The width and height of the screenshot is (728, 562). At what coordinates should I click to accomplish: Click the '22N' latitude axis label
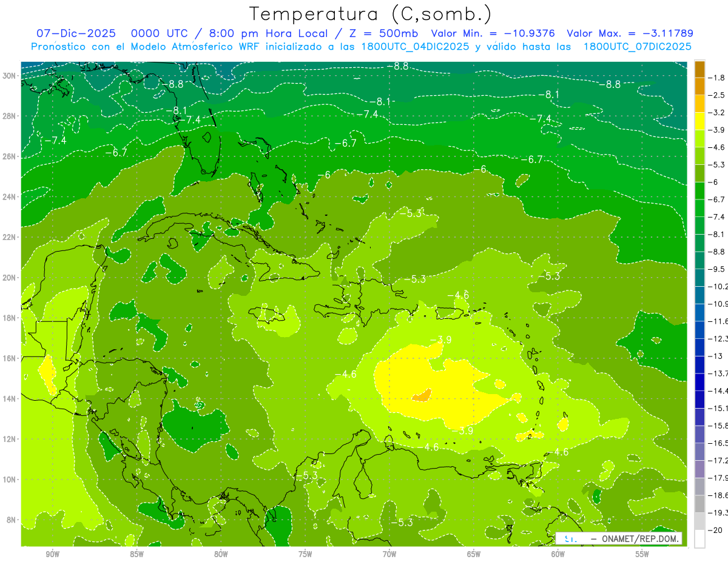tap(10, 237)
